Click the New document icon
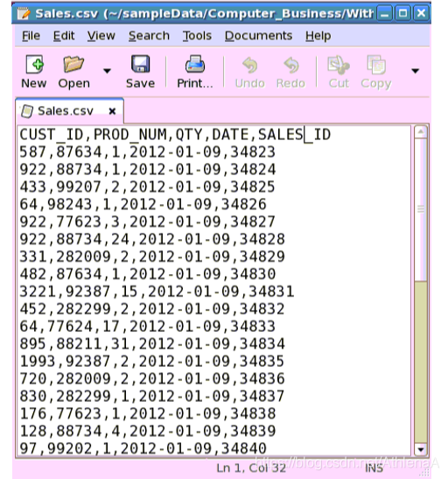448x479 pixels. [34, 65]
